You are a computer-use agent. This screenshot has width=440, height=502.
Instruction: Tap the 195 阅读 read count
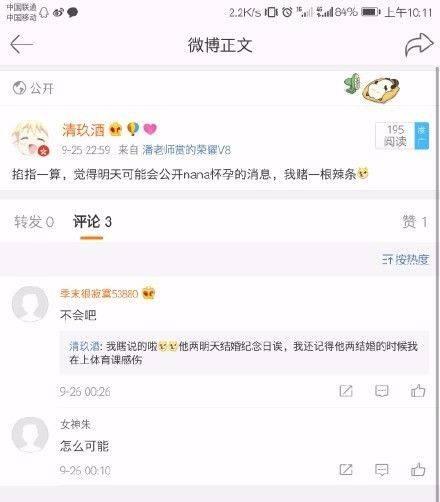(395, 135)
